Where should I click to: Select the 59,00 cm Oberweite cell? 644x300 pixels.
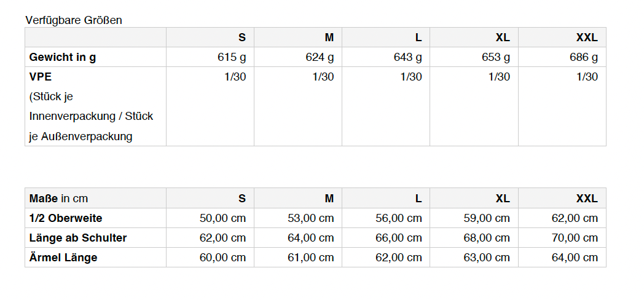487,218
